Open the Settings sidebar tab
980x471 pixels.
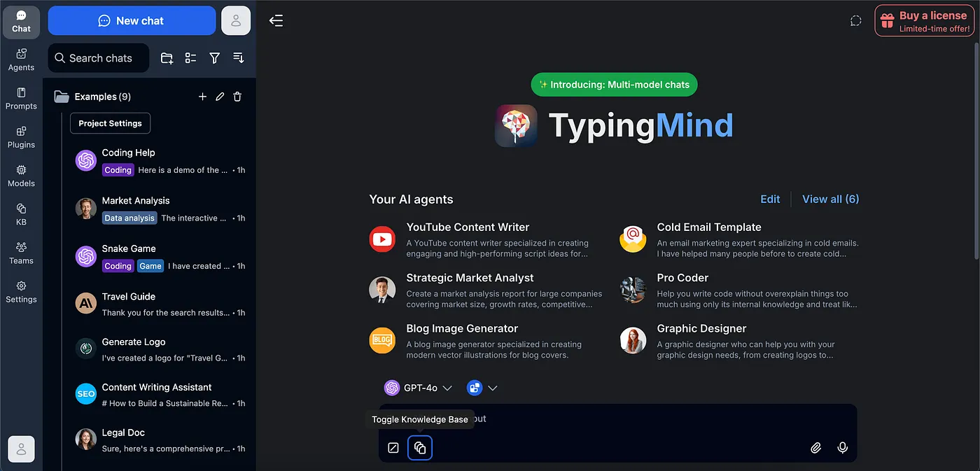click(x=21, y=292)
